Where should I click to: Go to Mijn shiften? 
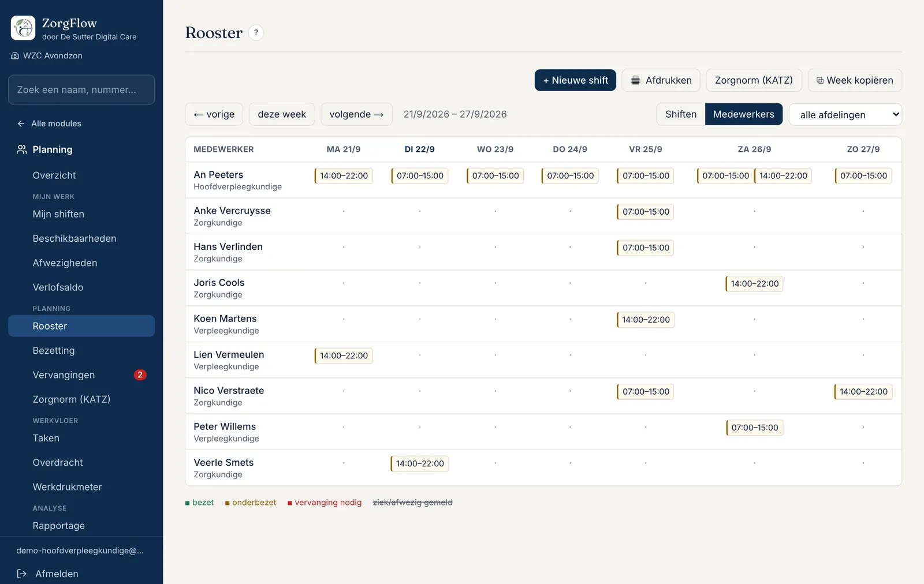[x=81, y=214]
